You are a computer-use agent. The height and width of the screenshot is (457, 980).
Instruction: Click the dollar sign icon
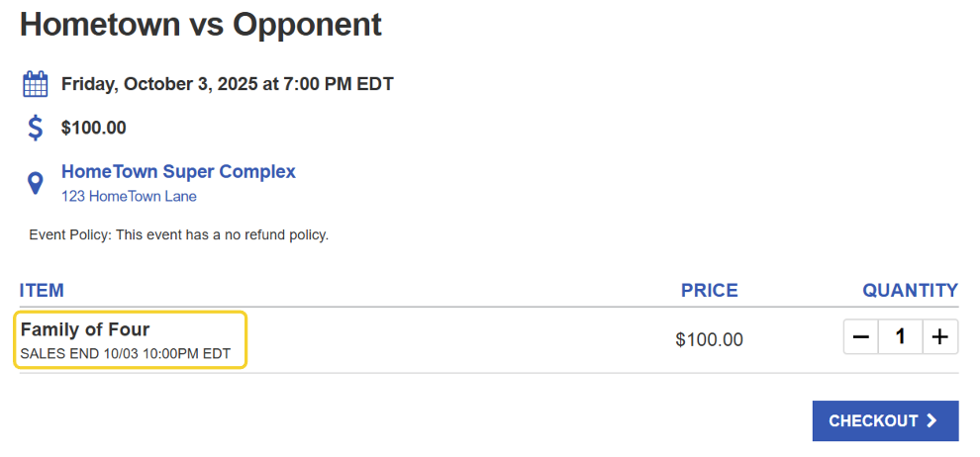tap(36, 128)
